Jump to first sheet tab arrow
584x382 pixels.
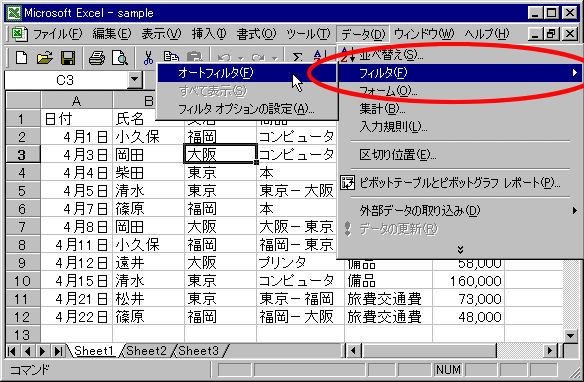(x=12, y=351)
